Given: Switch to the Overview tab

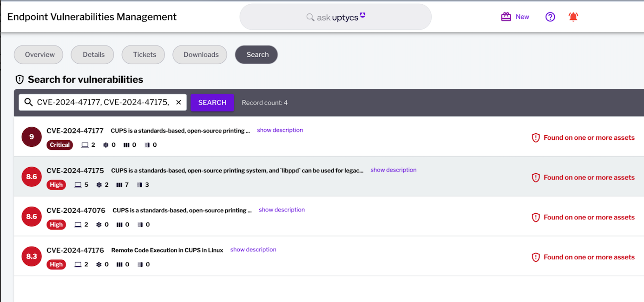Looking at the screenshot, I should point(39,54).
